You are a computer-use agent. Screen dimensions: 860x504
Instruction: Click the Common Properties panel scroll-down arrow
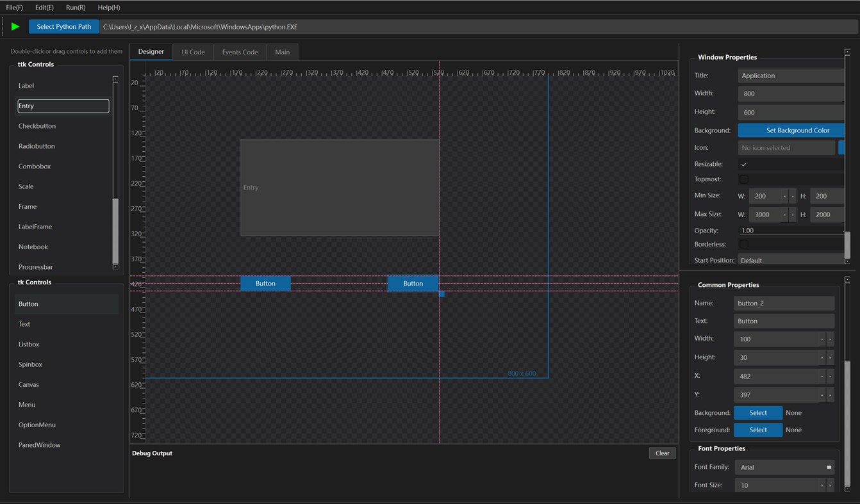pos(847,488)
